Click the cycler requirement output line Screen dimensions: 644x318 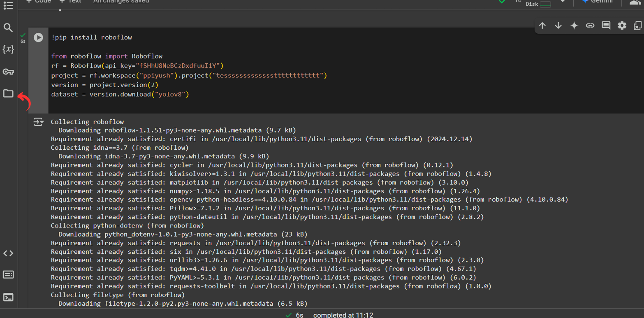point(252,165)
